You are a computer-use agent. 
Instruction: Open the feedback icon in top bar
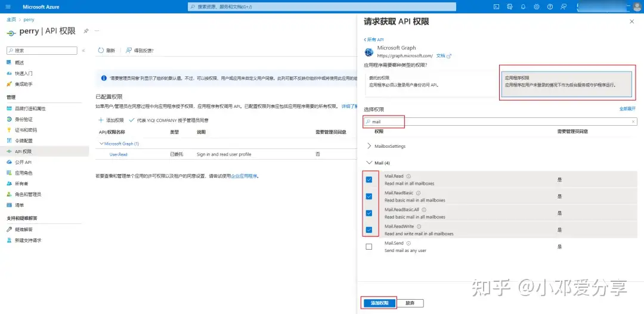coord(563,7)
